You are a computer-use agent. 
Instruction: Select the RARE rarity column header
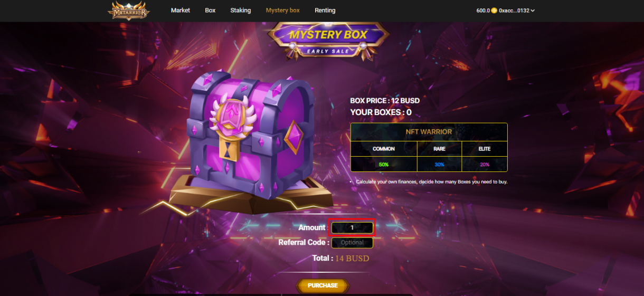(x=439, y=149)
